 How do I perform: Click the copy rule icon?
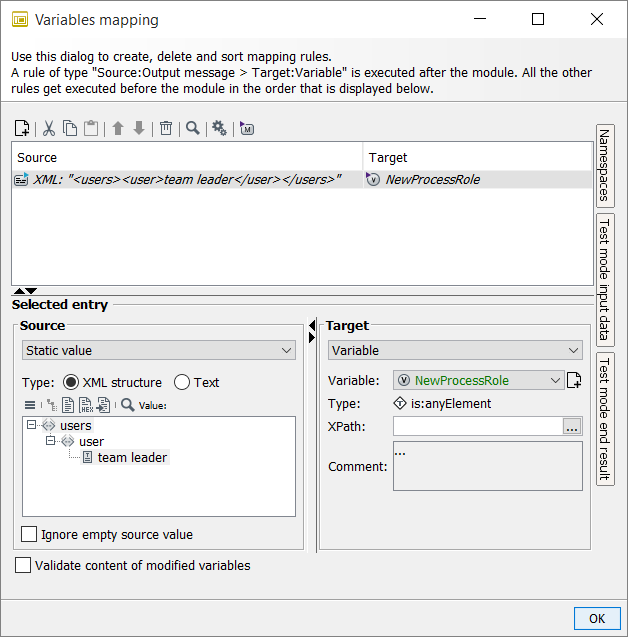[70, 128]
